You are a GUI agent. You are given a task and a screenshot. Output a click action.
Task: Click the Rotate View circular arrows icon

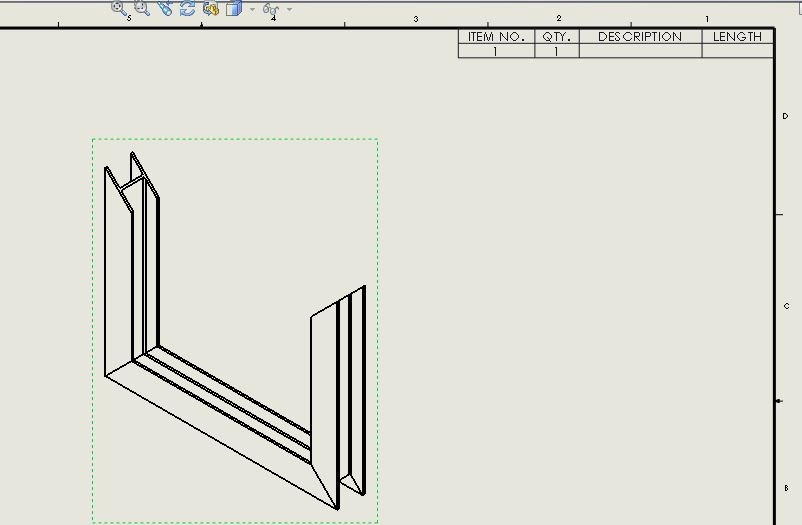[x=188, y=8]
